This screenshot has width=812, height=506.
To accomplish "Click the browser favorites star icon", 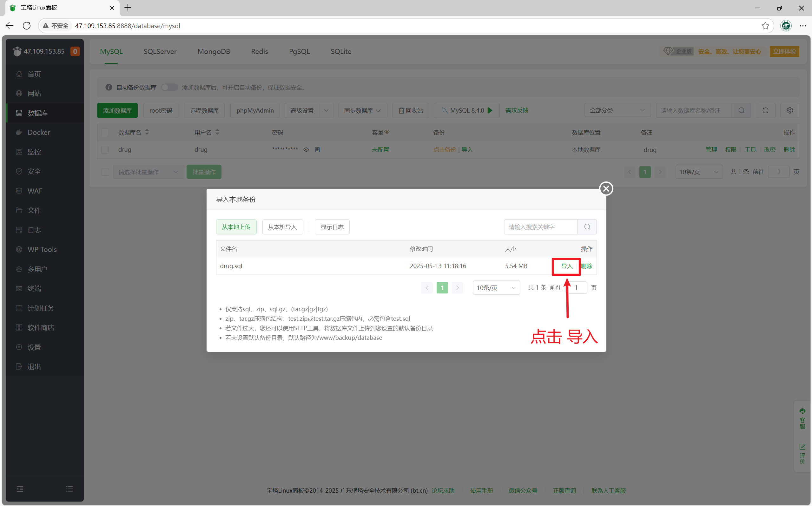I will [765, 26].
